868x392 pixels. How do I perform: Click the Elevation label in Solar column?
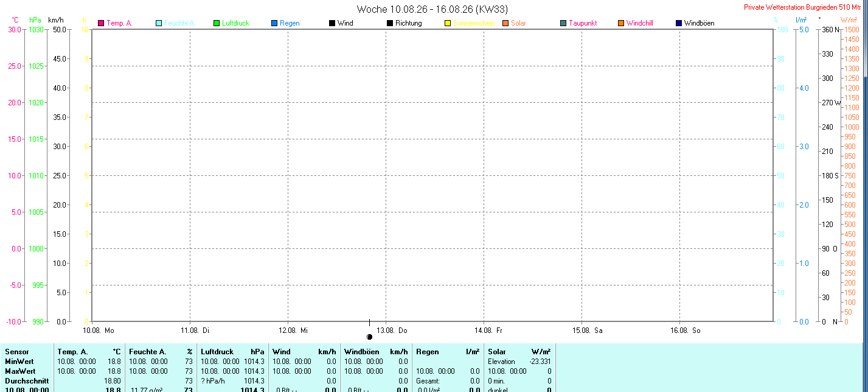pos(501,362)
